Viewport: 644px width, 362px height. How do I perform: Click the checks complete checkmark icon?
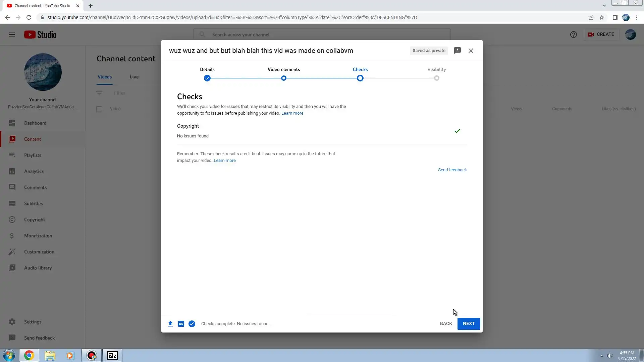click(x=192, y=324)
